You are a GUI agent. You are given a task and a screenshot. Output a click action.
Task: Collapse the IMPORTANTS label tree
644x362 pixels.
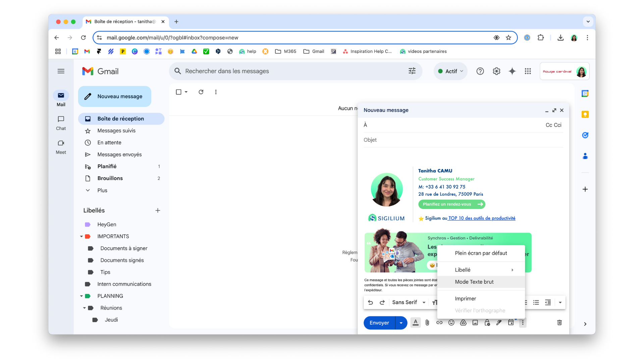(81, 236)
